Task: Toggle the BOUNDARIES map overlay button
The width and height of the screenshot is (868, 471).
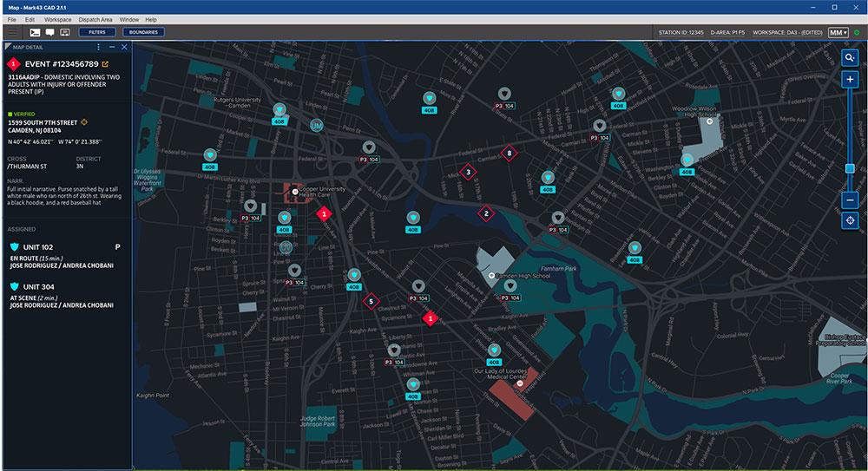Action: [143, 32]
